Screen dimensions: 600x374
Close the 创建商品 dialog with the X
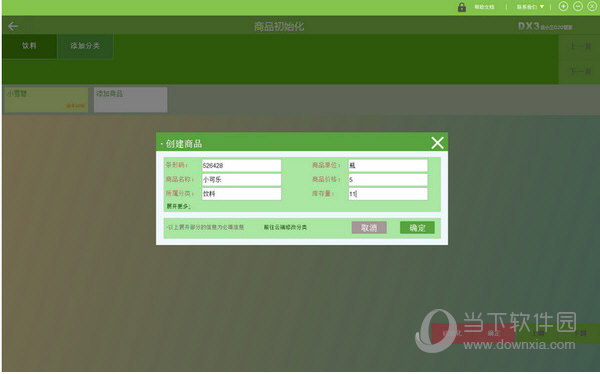437,143
